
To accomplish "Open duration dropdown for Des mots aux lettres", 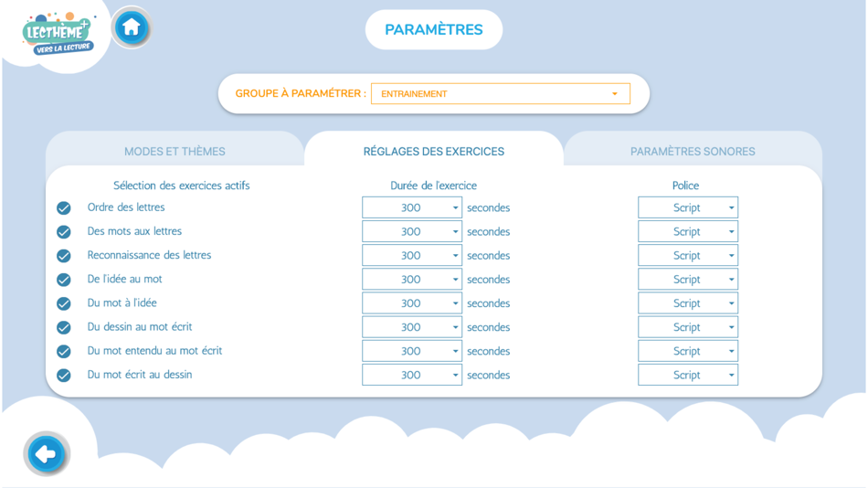I will coord(412,231).
